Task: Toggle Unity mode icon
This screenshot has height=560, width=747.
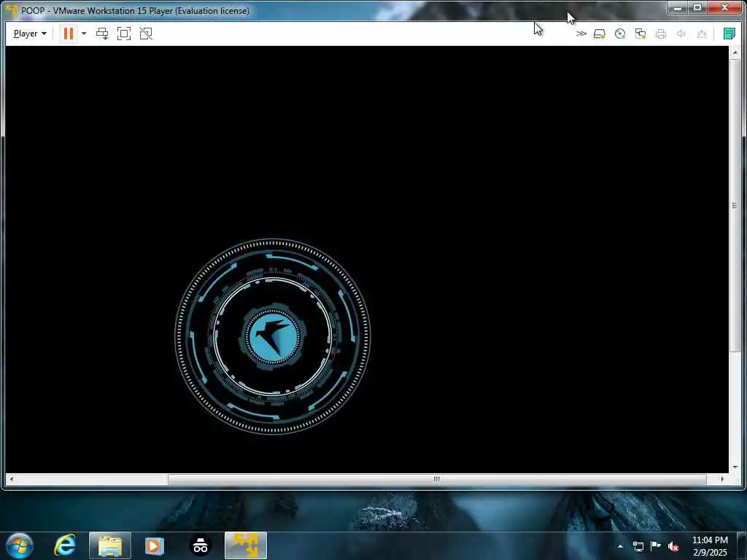Action: pyautogui.click(x=146, y=34)
